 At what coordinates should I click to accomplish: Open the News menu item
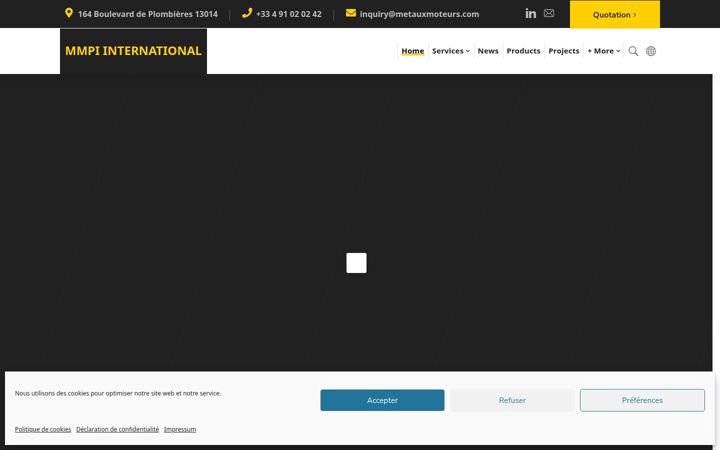click(488, 51)
